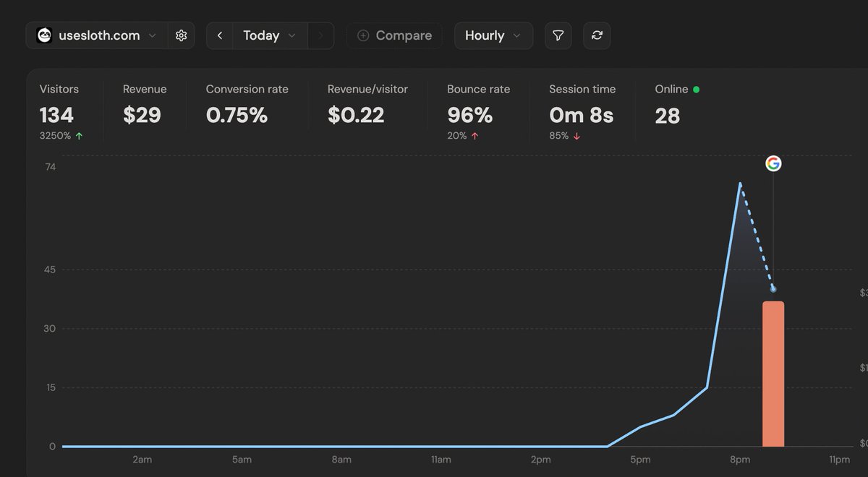Click the 2pm axis label
Image resolution: width=868 pixels, height=477 pixels.
540,460
